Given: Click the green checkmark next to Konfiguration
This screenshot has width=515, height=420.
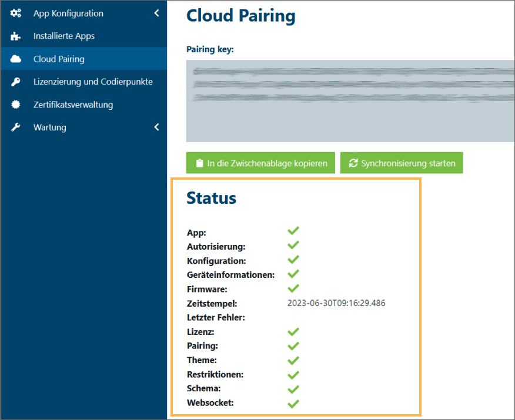Looking at the screenshot, I should [293, 260].
